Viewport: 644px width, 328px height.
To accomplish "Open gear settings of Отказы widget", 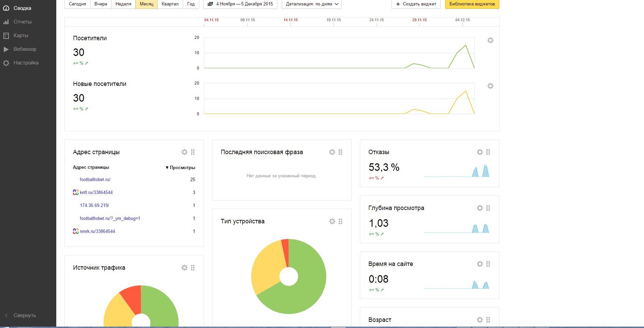I will point(480,152).
